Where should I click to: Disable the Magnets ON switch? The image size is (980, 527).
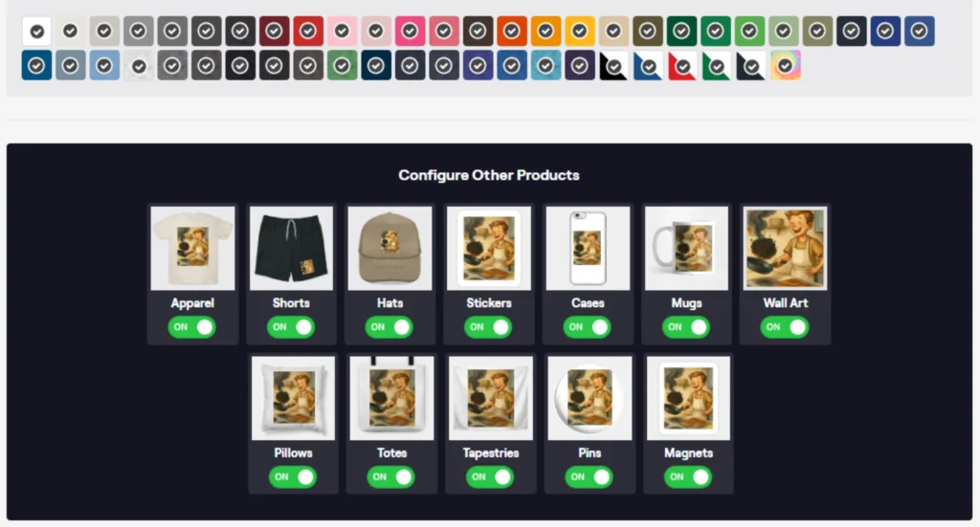[x=687, y=477]
